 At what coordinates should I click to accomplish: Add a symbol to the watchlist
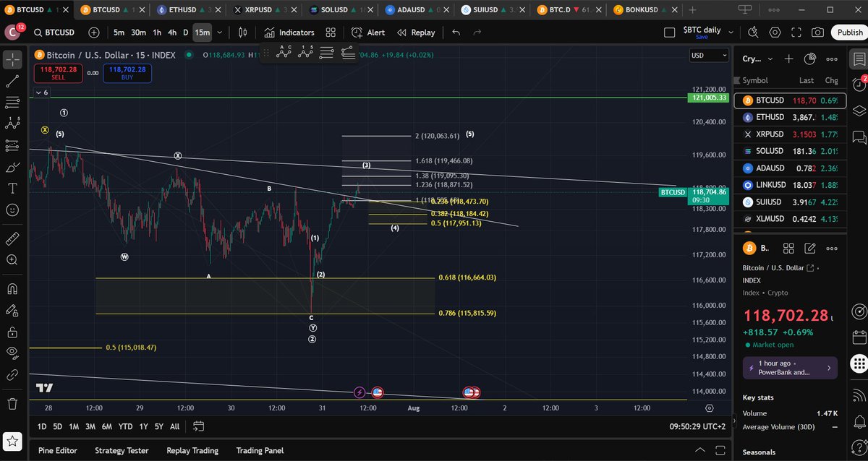[x=788, y=59]
